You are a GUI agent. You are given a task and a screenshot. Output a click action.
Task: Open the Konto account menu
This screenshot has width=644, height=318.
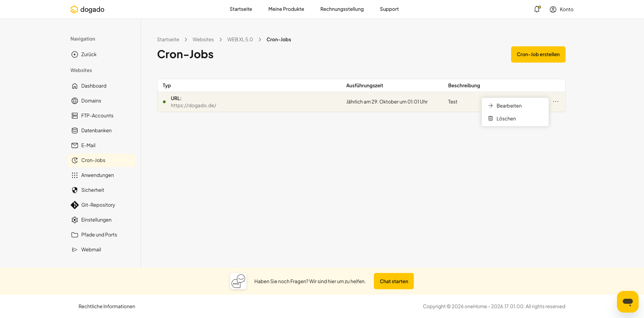click(562, 9)
